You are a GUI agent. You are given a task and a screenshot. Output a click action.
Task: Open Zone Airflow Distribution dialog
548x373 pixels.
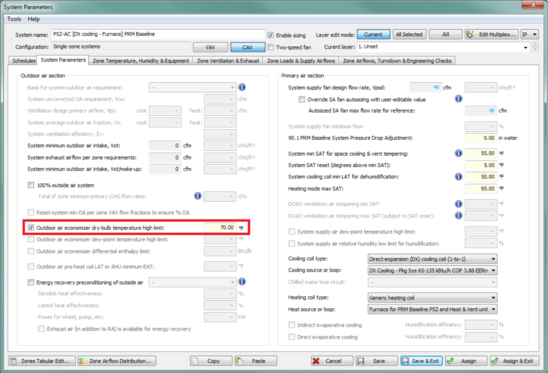tap(117, 361)
